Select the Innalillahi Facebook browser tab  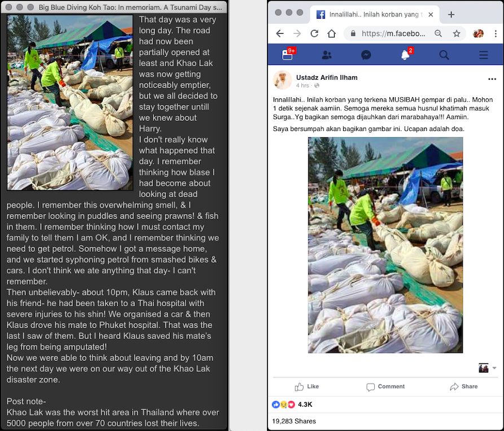click(372, 15)
